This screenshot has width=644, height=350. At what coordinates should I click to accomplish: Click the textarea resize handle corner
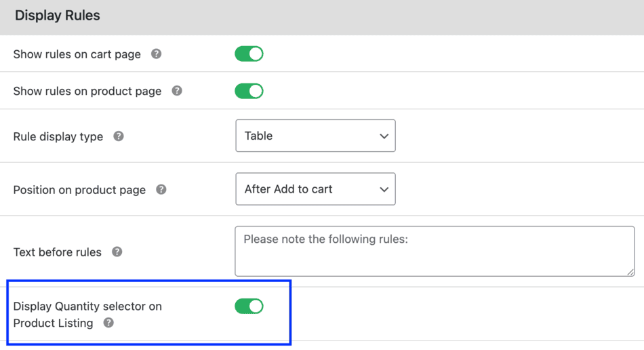[630, 272]
